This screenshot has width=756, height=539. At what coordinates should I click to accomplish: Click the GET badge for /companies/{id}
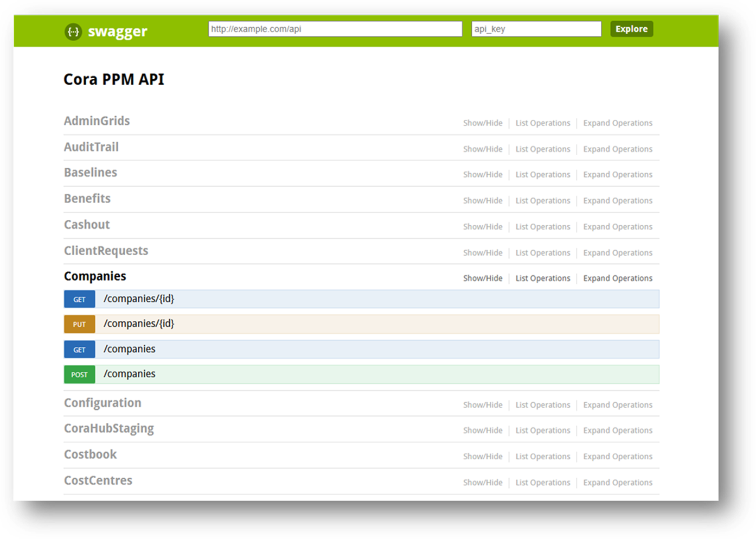pyautogui.click(x=80, y=299)
